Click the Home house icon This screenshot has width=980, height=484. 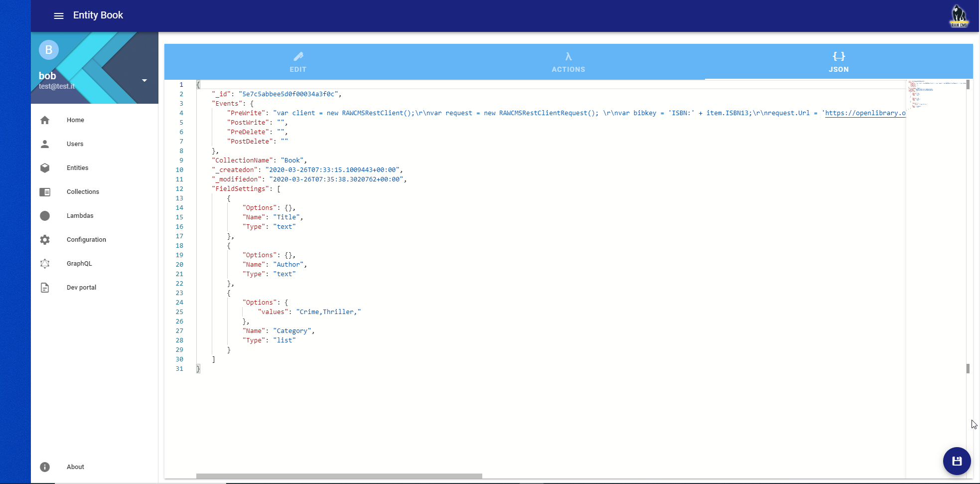click(x=45, y=120)
